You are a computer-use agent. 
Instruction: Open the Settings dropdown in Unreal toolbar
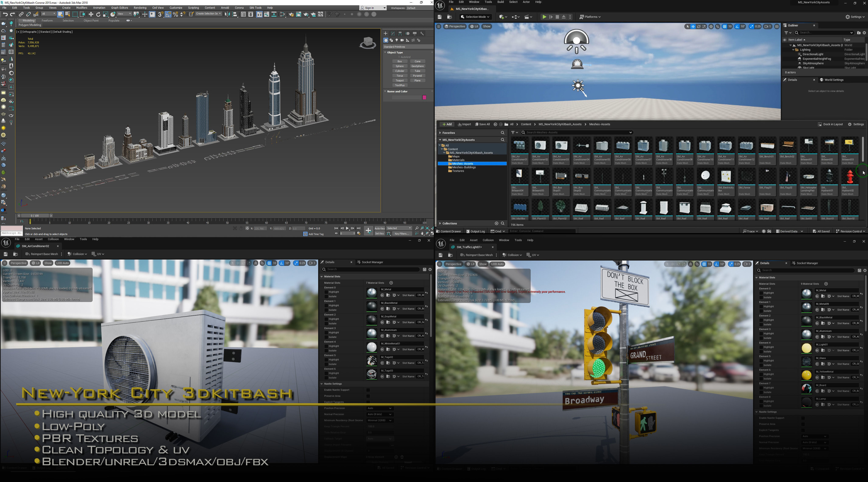tap(855, 17)
